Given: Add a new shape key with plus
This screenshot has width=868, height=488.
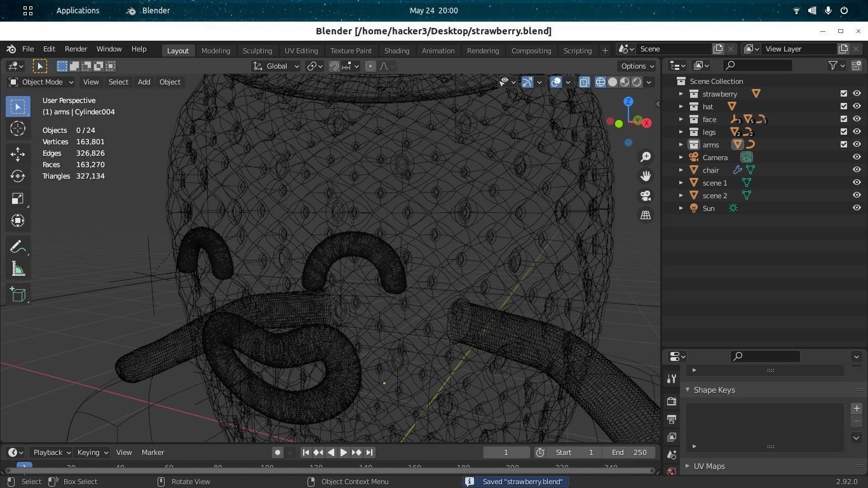Looking at the screenshot, I should [x=856, y=409].
